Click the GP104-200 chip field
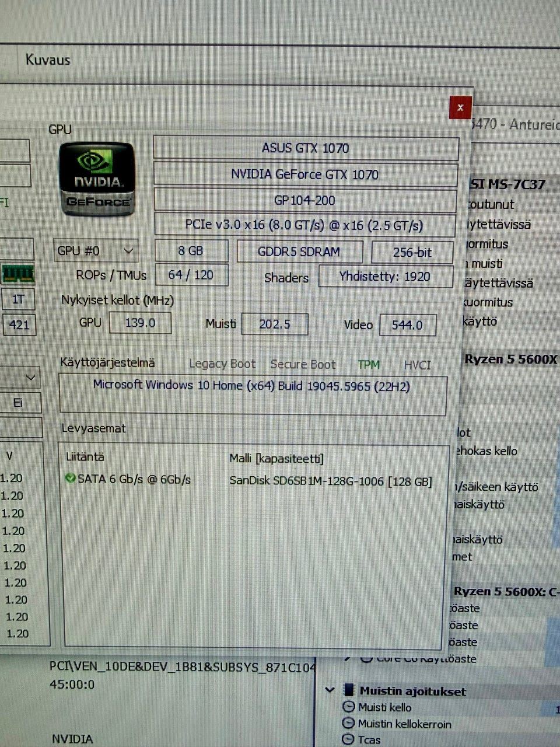This screenshot has width=560, height=747. [304, 200]
